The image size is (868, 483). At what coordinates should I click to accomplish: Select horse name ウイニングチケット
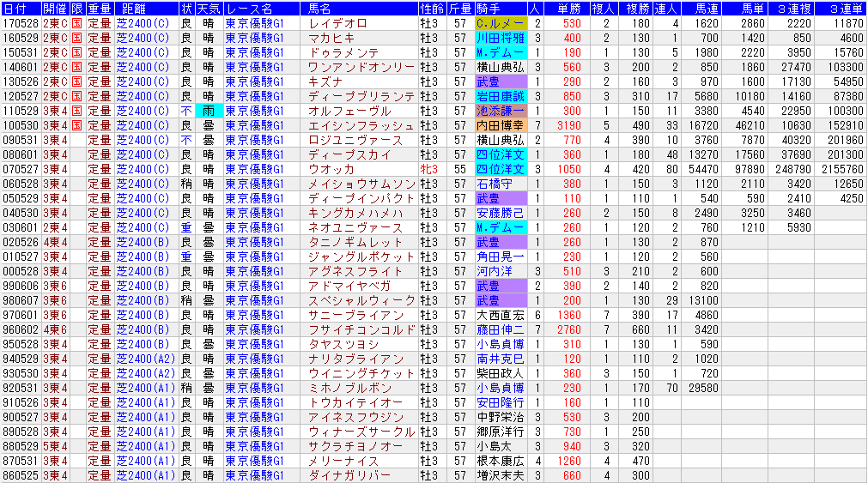point(361,373)
